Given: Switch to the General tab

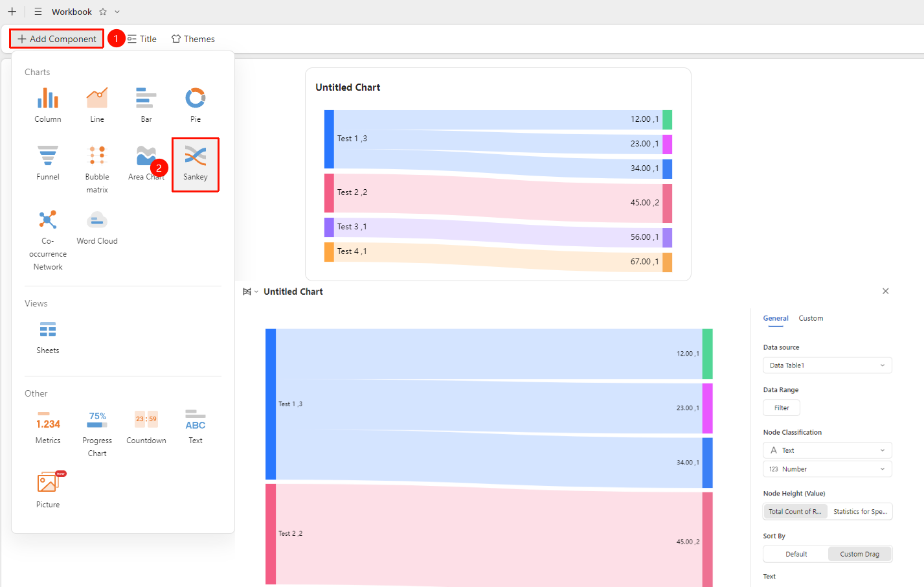Looking at the screenshot, I should click(776, 318).
